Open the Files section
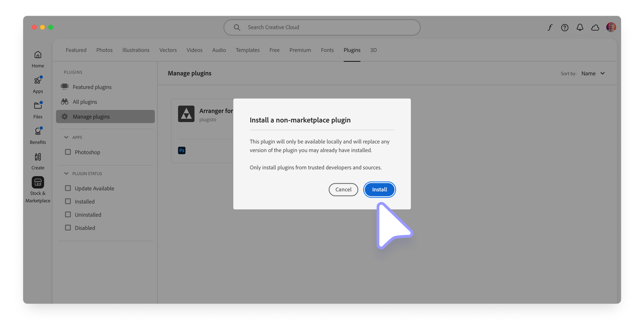 [38, 108]
